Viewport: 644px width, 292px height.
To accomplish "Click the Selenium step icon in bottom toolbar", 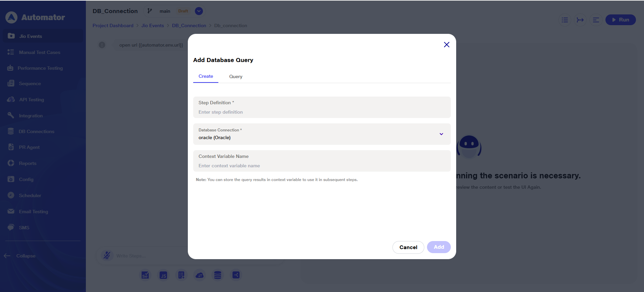I will point(145,275).
